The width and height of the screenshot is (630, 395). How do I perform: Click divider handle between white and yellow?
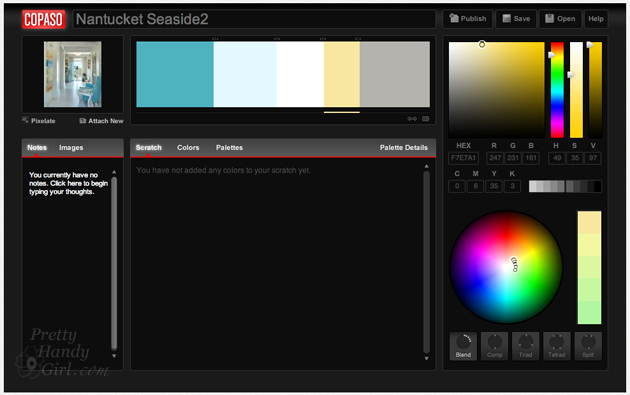(323, 39)
